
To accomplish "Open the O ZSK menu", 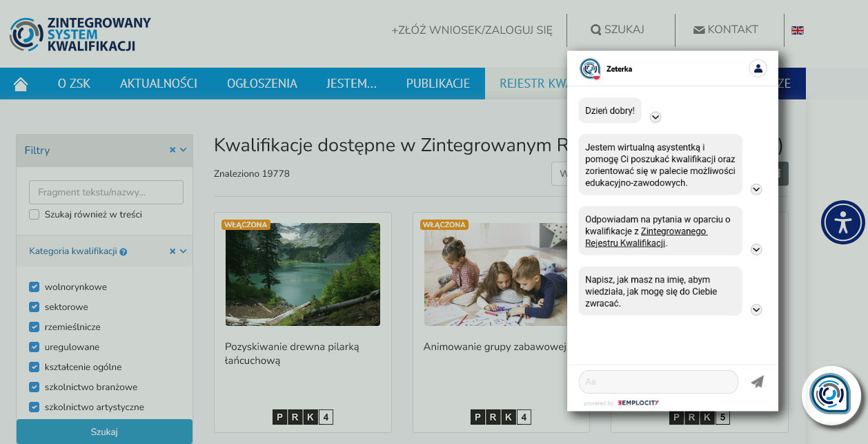I will click(74, 84).
